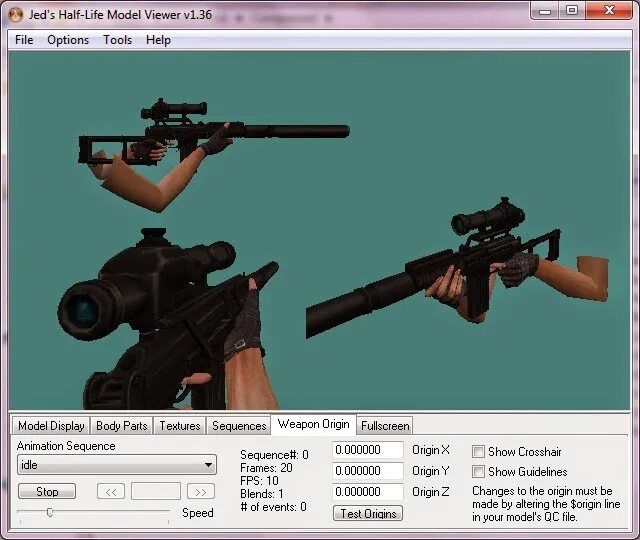
Task: Click the Test Origins button
Action: click(368, 513)
